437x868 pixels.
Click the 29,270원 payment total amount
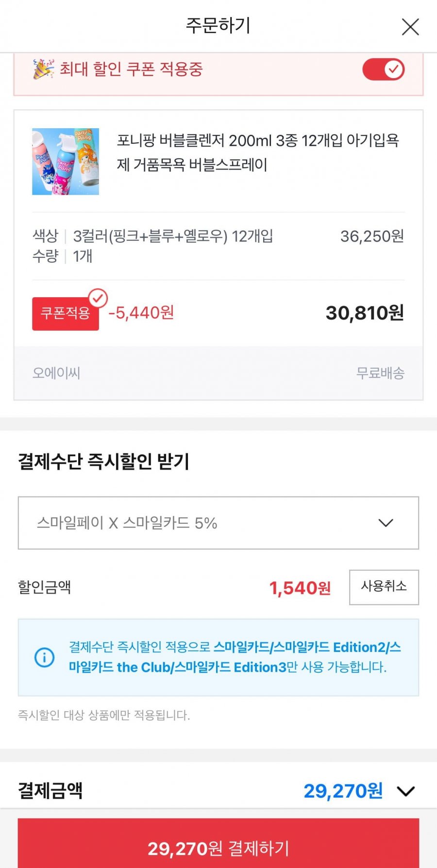pyautogui.click(x=343, y=791)
